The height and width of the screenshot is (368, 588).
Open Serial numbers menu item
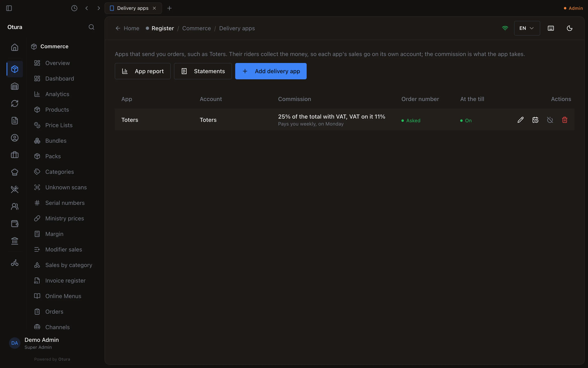pos(65,203)
